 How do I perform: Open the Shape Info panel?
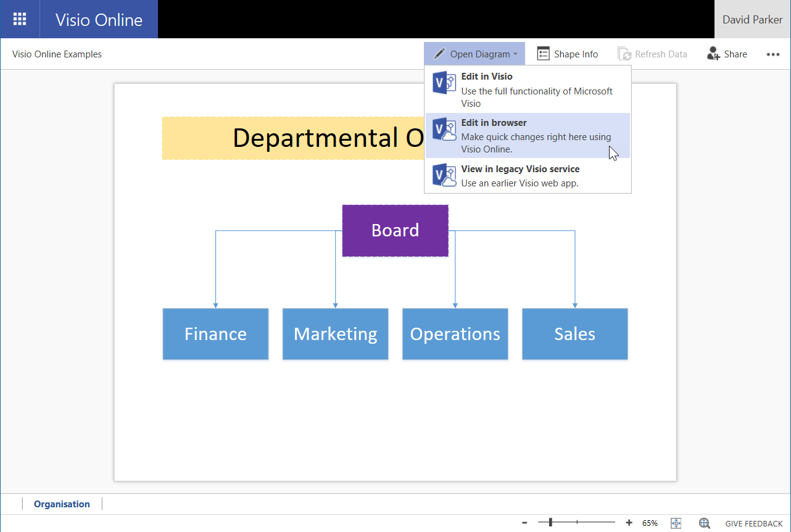567,54
